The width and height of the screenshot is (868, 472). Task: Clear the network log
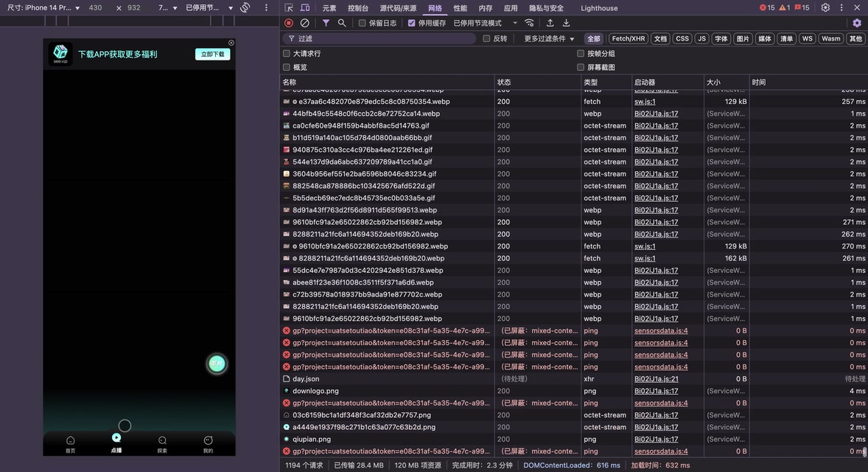tap(304, 23)
